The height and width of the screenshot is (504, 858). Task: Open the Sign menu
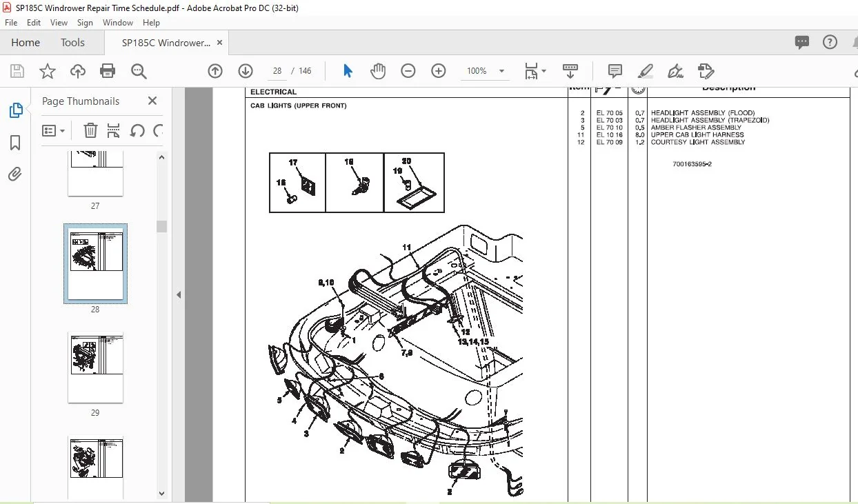coord(85,23)
